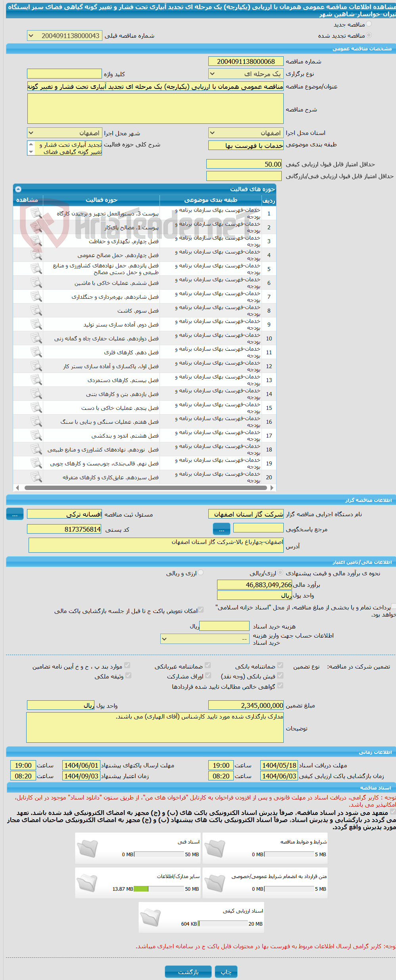396x980 pixels.
Task: Click the چاپ print button
Action: (x=226, y=972)
